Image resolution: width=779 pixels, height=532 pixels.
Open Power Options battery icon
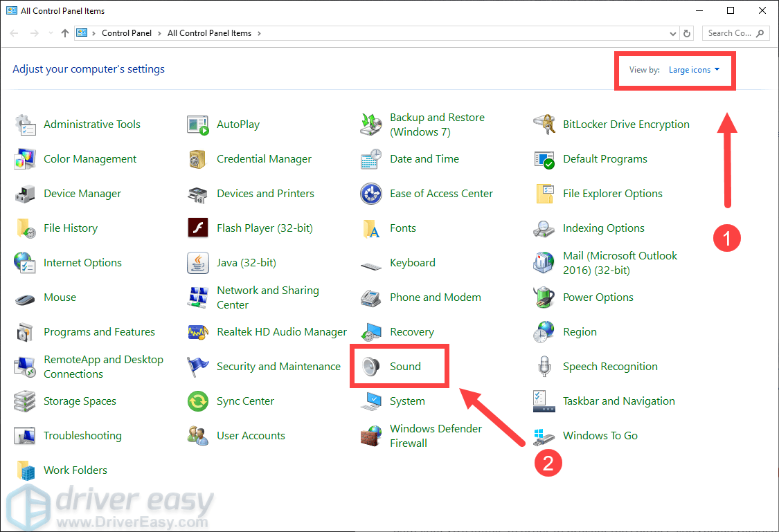point(544,297)
